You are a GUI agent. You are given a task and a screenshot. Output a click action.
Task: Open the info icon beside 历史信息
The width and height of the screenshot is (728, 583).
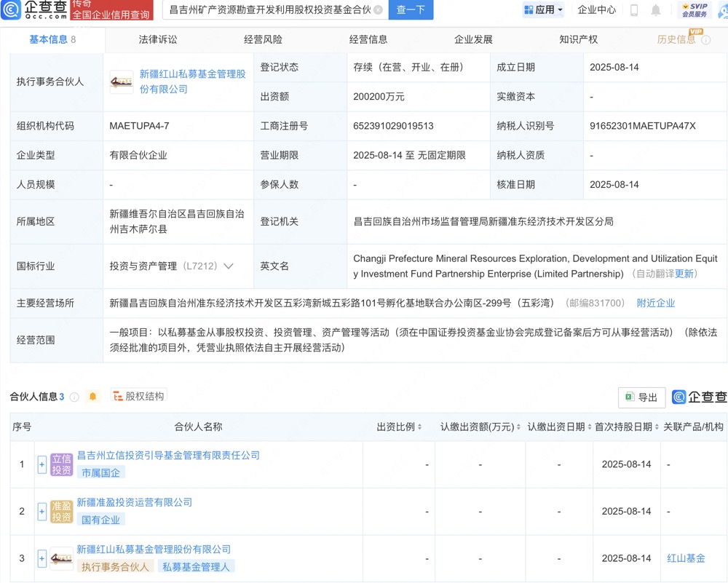pos(705,40)
